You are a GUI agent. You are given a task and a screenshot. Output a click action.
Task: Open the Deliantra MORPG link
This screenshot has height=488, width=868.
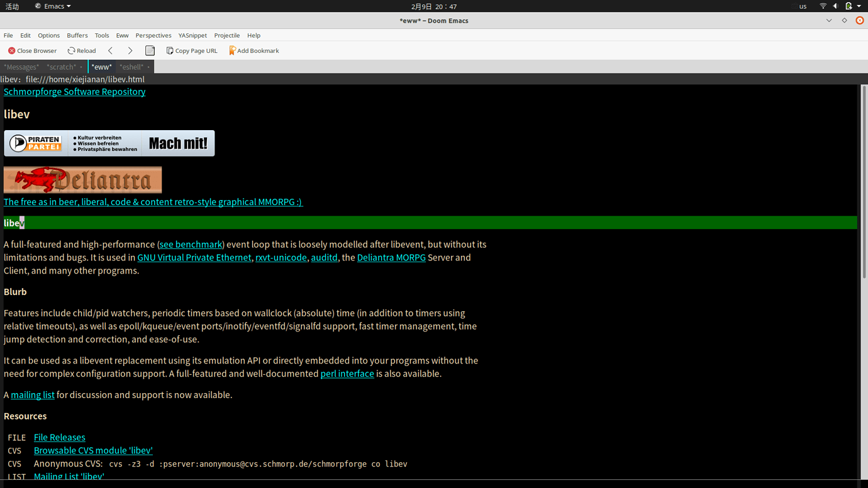pyautogui.click(x=391, y=258)
